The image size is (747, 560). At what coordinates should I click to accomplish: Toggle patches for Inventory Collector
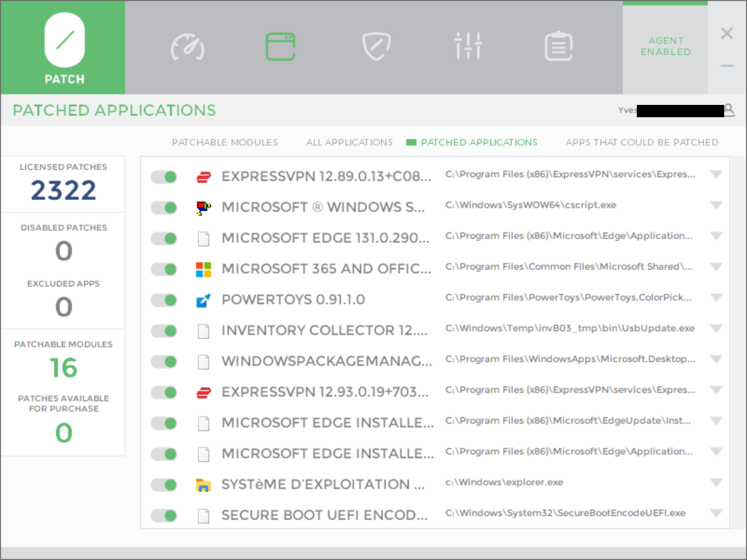(x=164, y=331)
